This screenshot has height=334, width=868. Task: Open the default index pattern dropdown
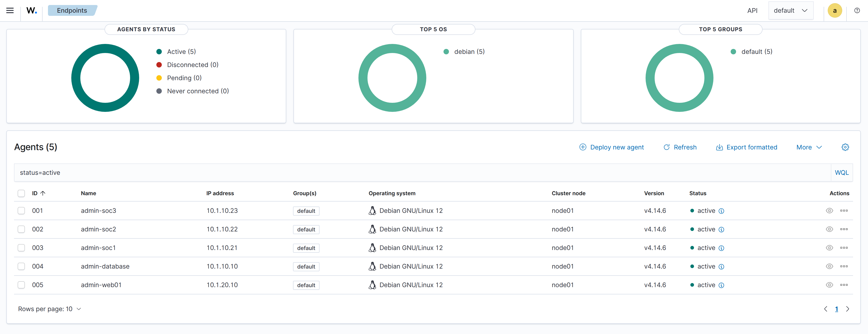click(x=791, y=10)
